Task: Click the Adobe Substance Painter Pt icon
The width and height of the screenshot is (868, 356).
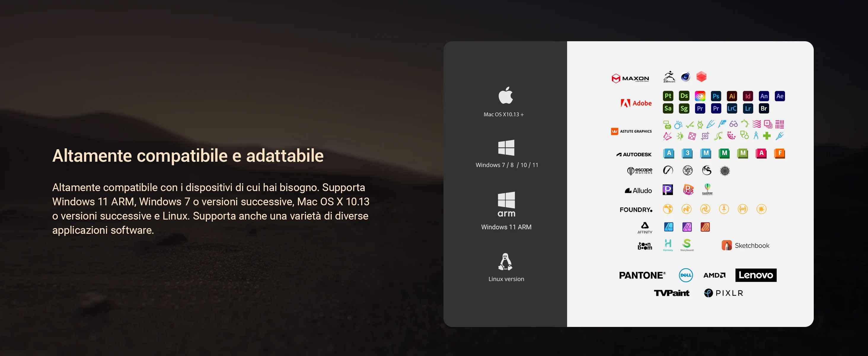Action: pos(668,96)
